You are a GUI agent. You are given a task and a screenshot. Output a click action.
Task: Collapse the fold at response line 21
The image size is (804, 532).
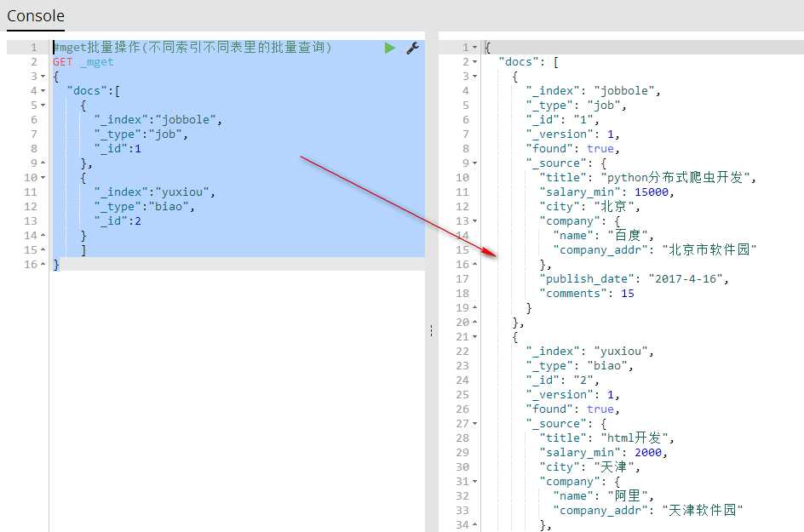click(x=474, y=337)
